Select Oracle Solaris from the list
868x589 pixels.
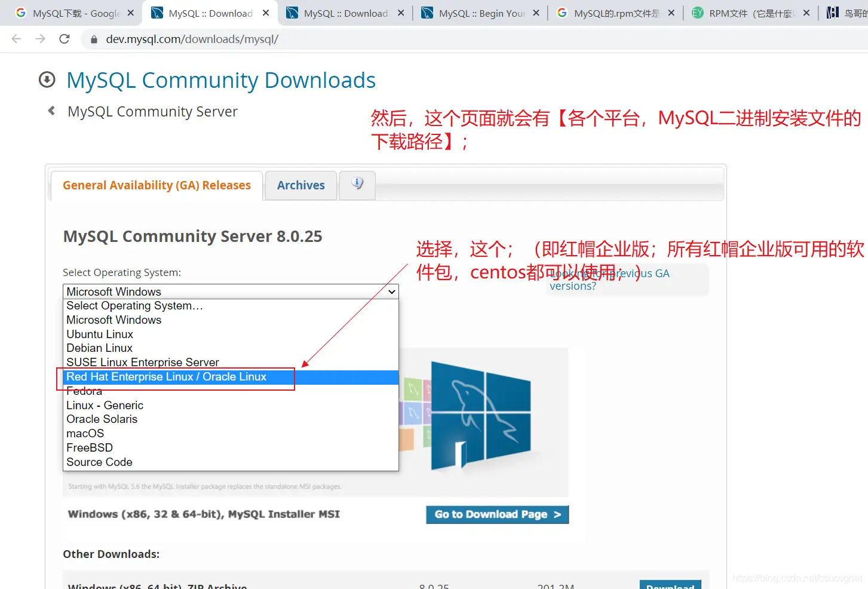pyautogui.click(x=231, y=419)
